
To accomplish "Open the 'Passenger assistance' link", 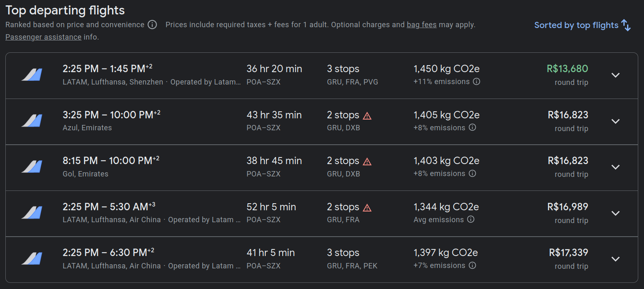I will (43, 37).
